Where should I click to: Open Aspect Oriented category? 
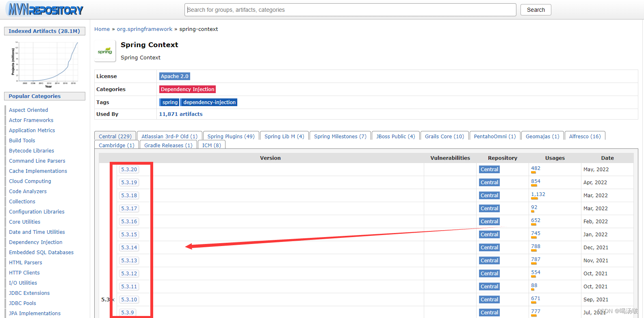click(x=28, y=110)
